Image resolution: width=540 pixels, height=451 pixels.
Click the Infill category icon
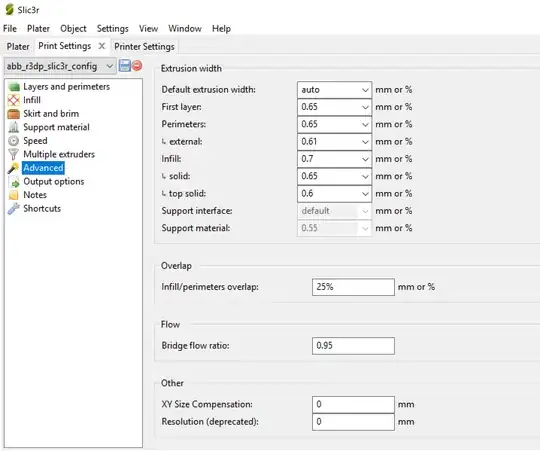click(x=14, y=100)
